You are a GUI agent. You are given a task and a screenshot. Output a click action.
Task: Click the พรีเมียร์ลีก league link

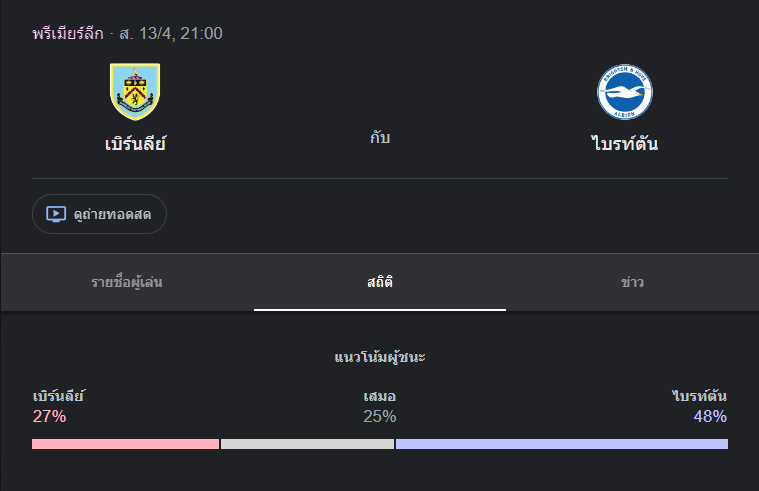click(x=68, y=33)
